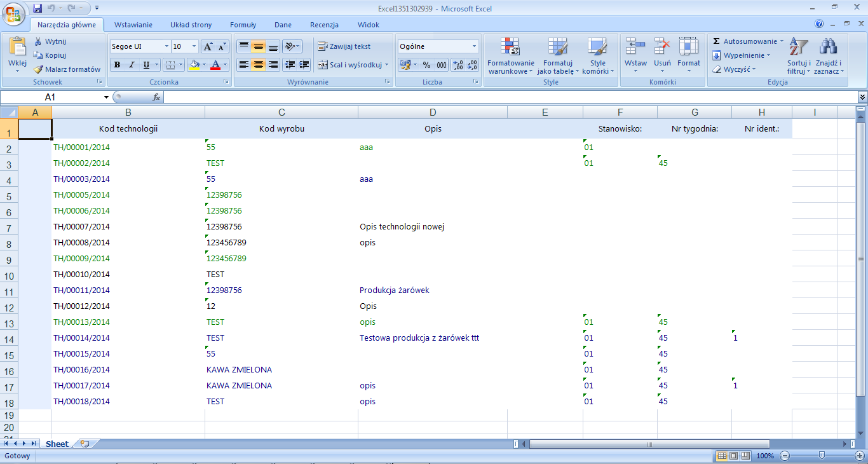Open accounting number format
This screenshot has width=868, height=464.
pos(404,65)
